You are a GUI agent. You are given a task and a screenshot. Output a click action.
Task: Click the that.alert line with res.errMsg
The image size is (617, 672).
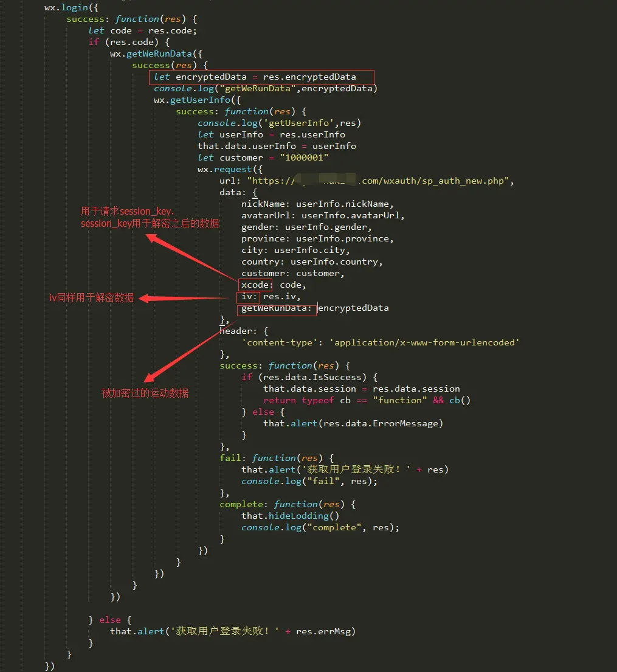(232, 631)
